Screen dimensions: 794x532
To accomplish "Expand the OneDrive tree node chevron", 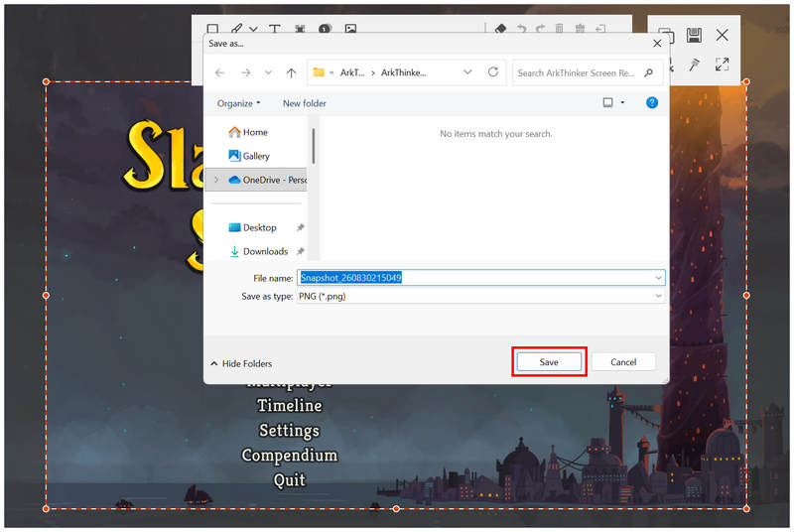I will (x=216, y=180).
